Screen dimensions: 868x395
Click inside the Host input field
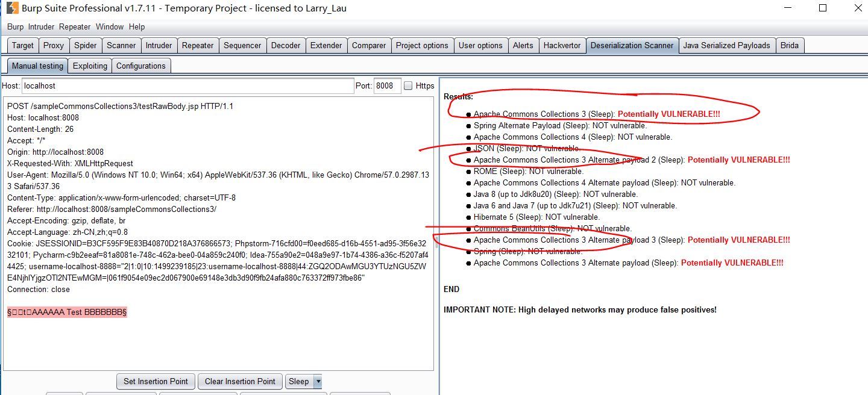pyautogui.click(x=181, y=86)
